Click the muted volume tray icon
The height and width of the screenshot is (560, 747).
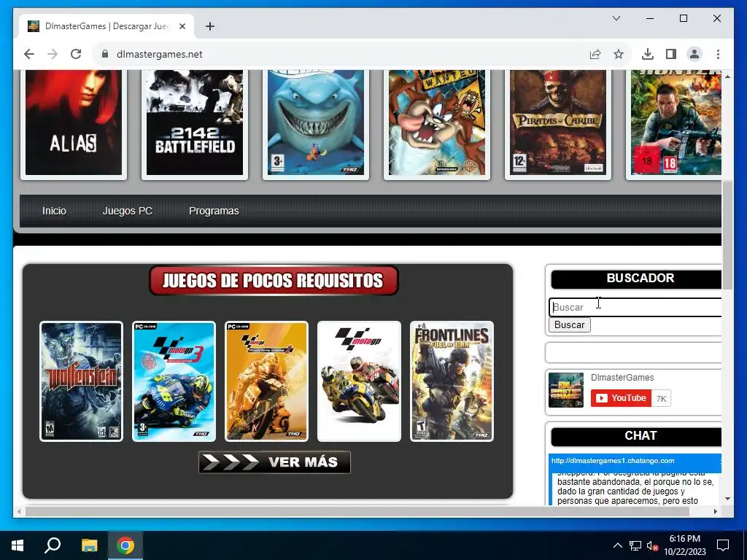[653, 545]
